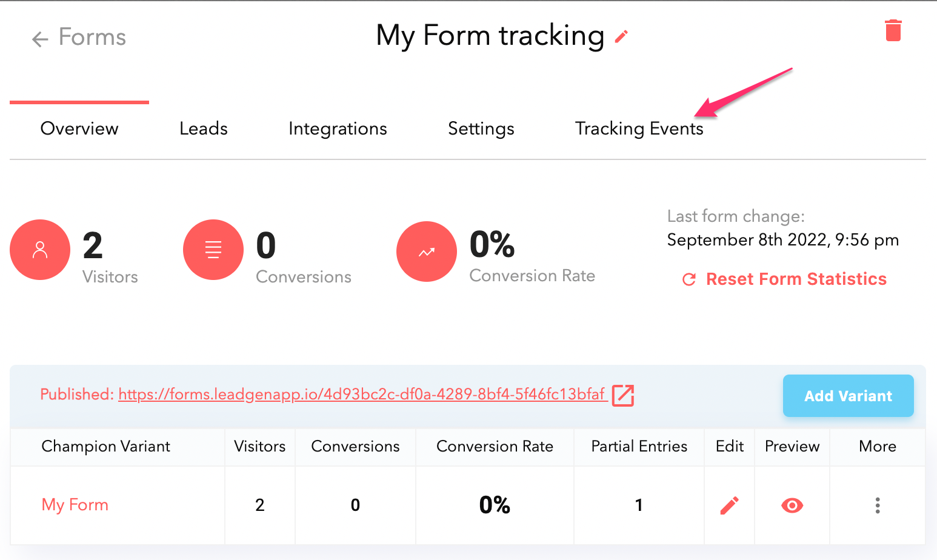Edit My Form variant with pencil icon

(729, 505)
